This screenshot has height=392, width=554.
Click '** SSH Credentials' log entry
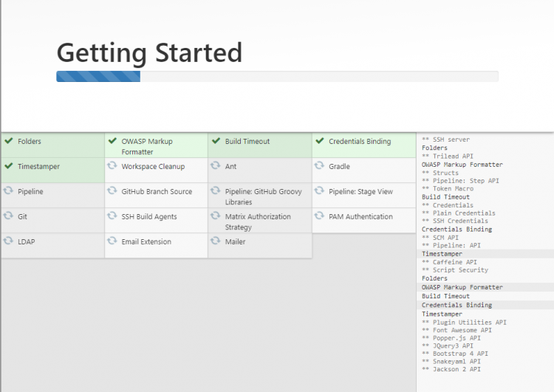coord(455,221)
